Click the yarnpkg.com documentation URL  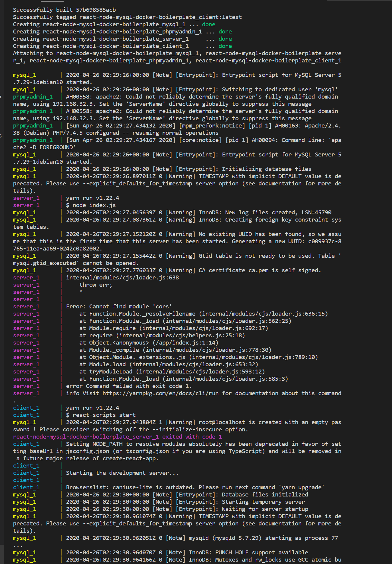[x=160, y=393]
